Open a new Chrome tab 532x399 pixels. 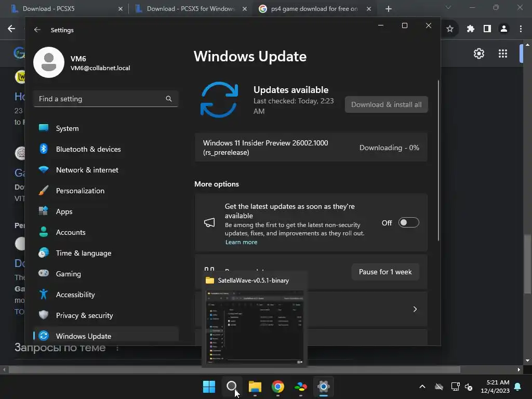tap(389, 9)
